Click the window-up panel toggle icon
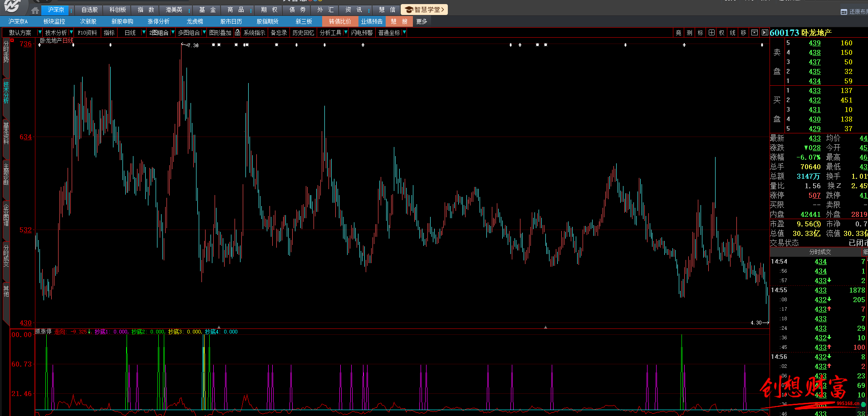The height and width of the screenshot is (416, 868). click(754, 33)
